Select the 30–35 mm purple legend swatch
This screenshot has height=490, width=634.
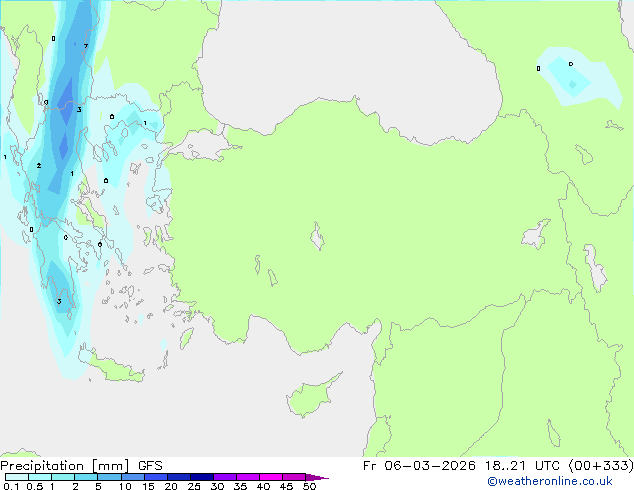[224, 477]
